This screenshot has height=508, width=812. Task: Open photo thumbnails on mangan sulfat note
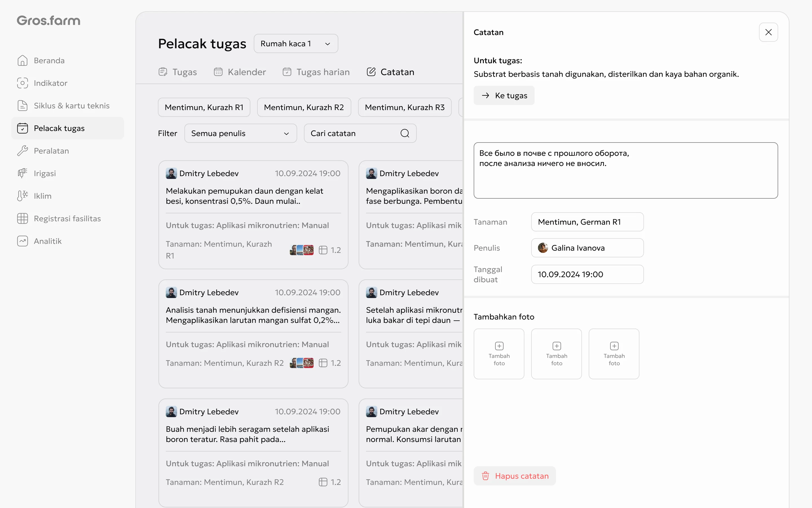tap(302, 363)
